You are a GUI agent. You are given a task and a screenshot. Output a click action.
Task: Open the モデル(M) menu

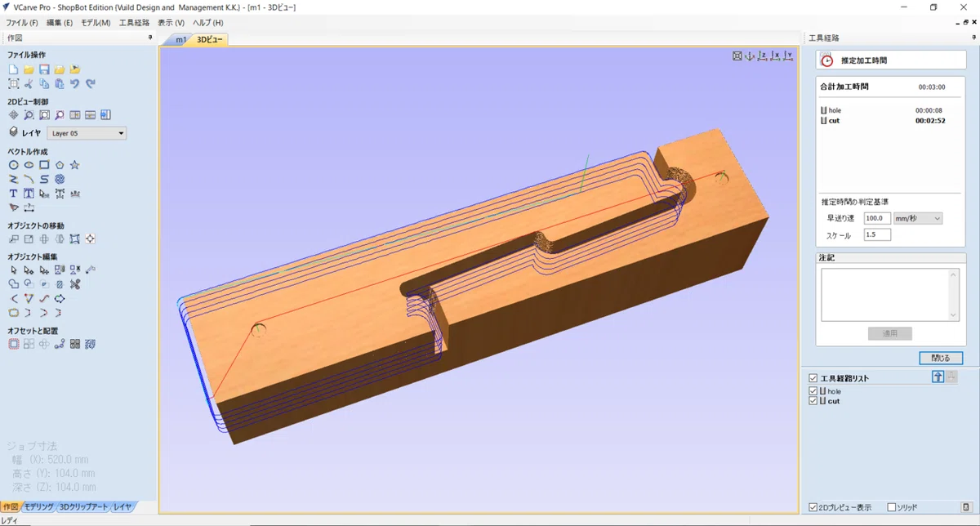tap(96, 23)
